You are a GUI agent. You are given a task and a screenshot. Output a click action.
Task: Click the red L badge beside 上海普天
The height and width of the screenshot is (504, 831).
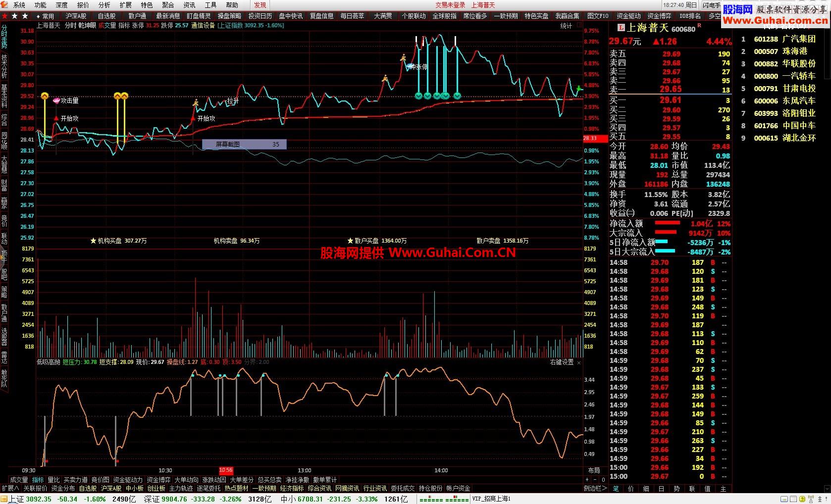coord(622,28)
